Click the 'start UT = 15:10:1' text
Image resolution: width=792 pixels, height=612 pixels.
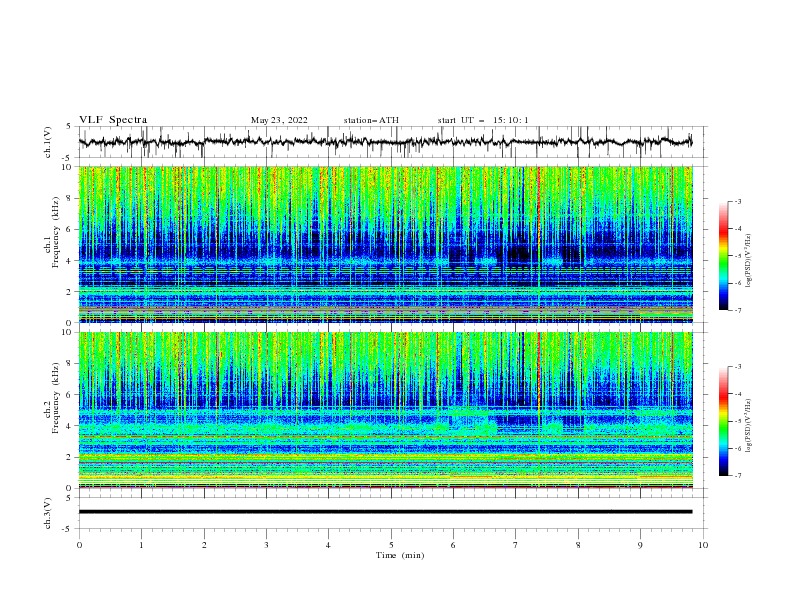[x=483, y=120]
